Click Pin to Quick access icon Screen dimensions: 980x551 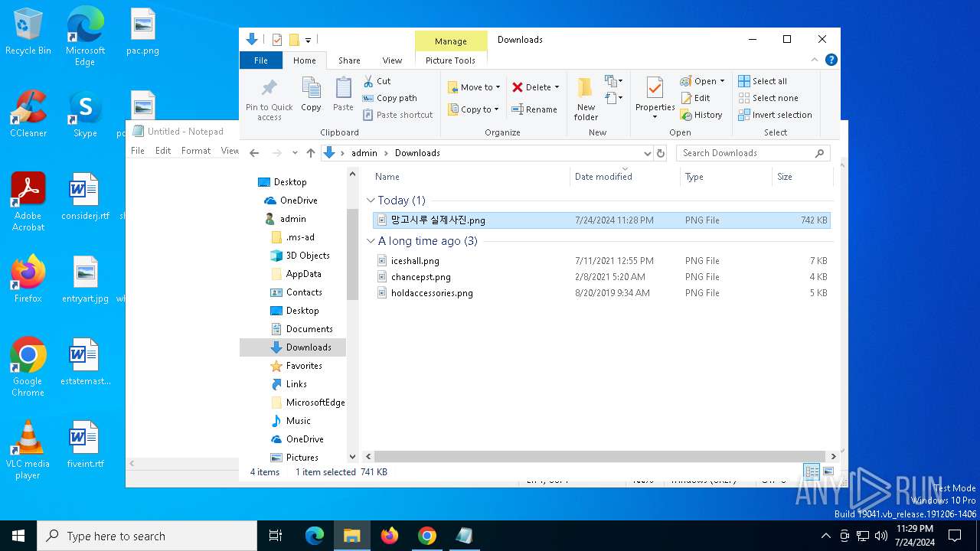click(x=269, y=87)
